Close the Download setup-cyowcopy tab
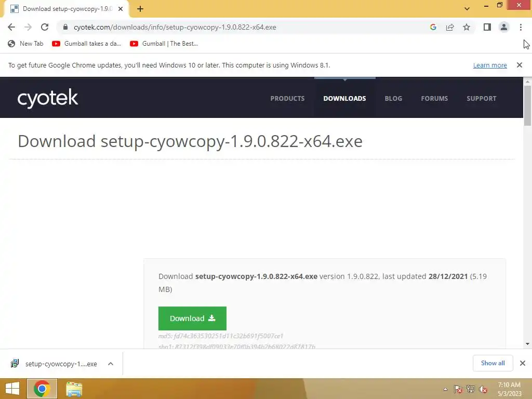Viewport: 532px width, 399px height. (121, 9)
